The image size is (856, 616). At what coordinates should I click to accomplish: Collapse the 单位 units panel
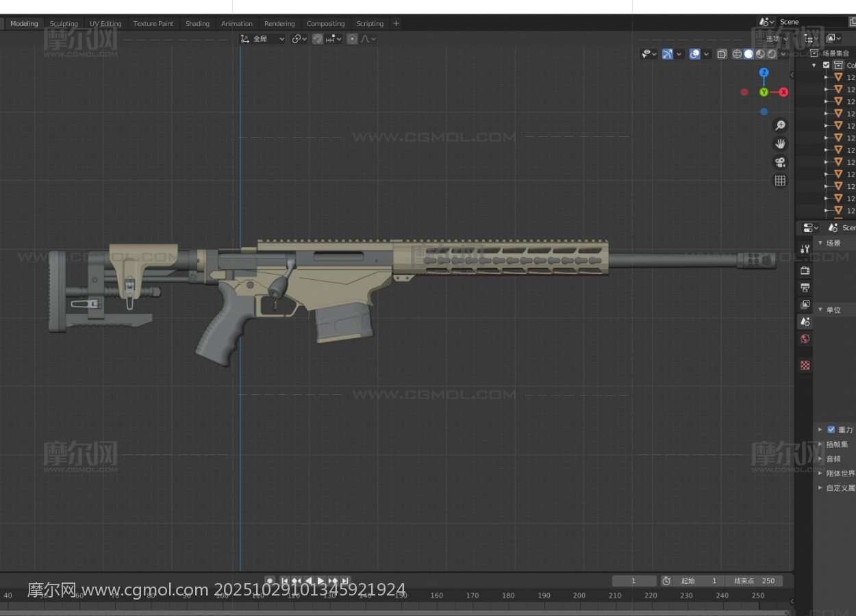click(833, 310)
